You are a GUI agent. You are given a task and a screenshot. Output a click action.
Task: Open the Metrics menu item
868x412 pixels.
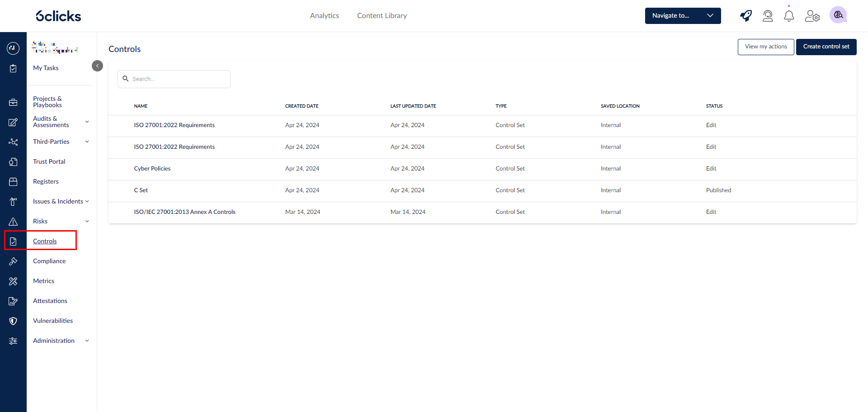(43, 281)
